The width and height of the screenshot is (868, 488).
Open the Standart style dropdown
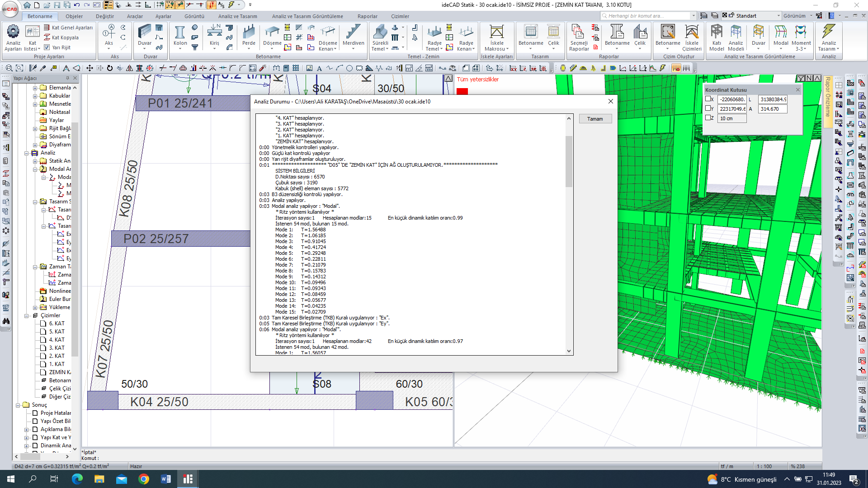pos(778,16)
